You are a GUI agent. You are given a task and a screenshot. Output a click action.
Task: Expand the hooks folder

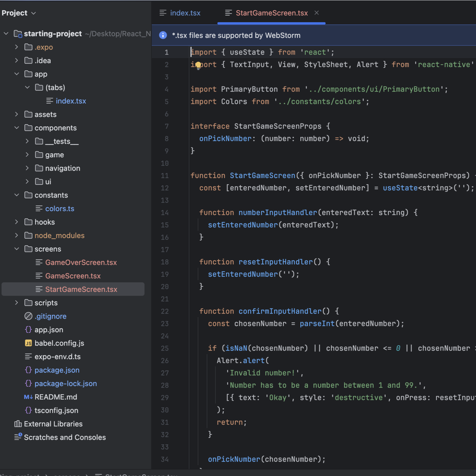tap(17, 222)
